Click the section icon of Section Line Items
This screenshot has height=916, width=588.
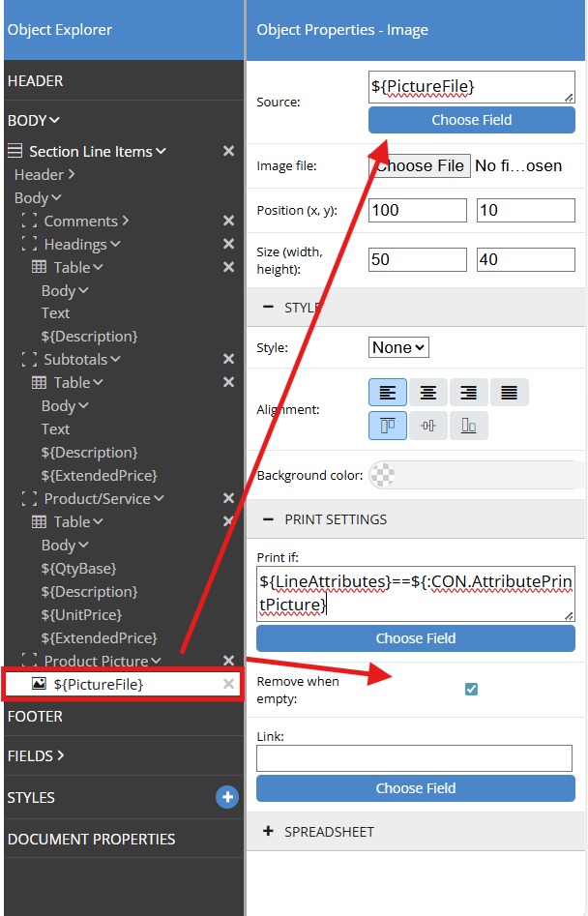pyautogui.click(x=15, y=151)
